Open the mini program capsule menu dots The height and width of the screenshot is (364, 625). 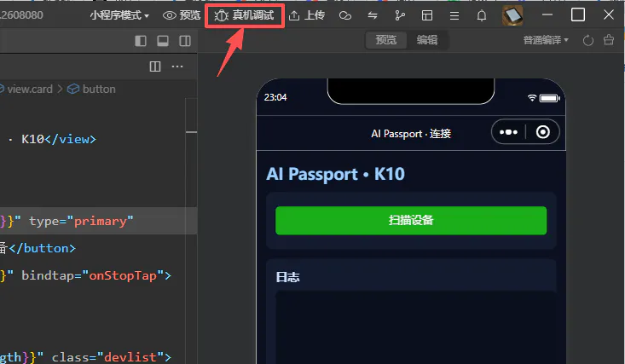click(x=508, y=132)
